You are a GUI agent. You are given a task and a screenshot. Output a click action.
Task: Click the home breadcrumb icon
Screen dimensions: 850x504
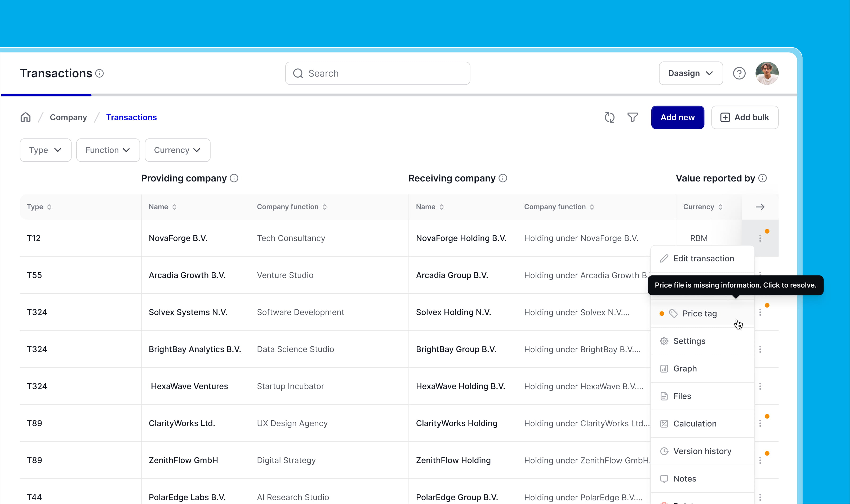[25, 118]
